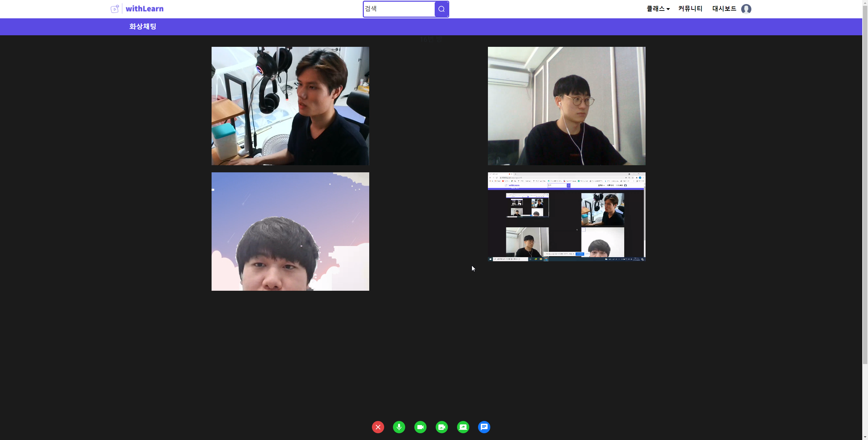
Task: Mute the microphone
Action: 399,427
